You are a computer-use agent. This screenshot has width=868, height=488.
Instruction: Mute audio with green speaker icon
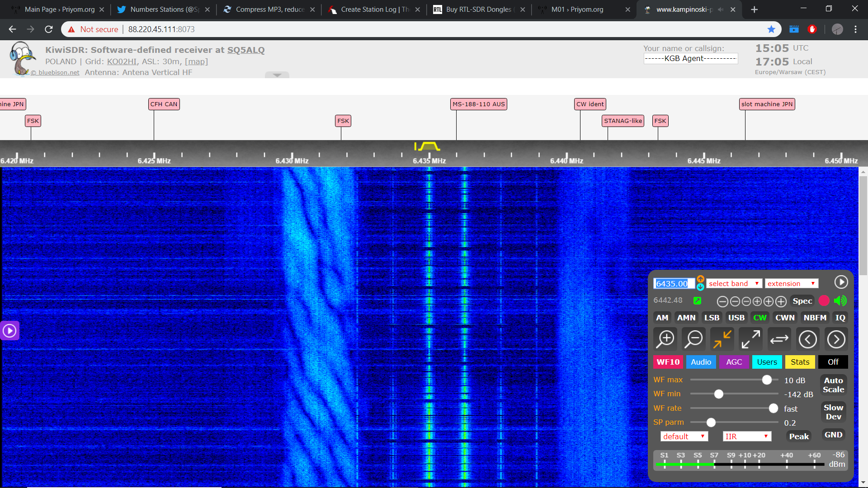[840, 301]
